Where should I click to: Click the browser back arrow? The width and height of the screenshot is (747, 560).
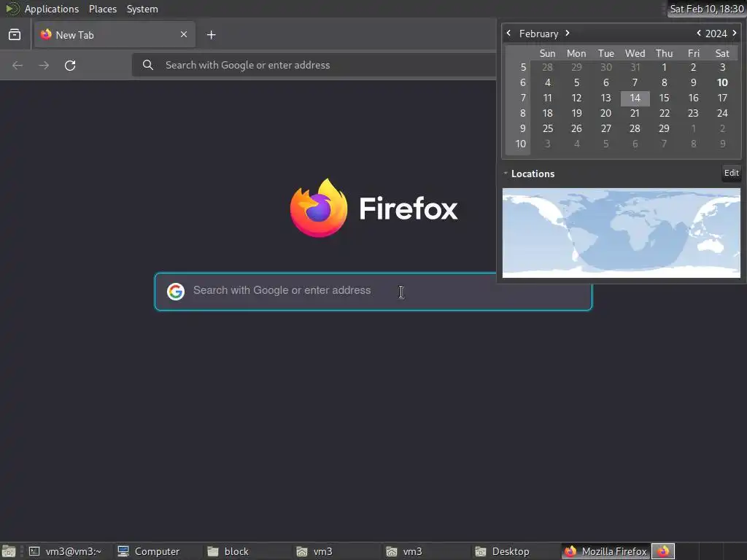click(x=18, y=65)
